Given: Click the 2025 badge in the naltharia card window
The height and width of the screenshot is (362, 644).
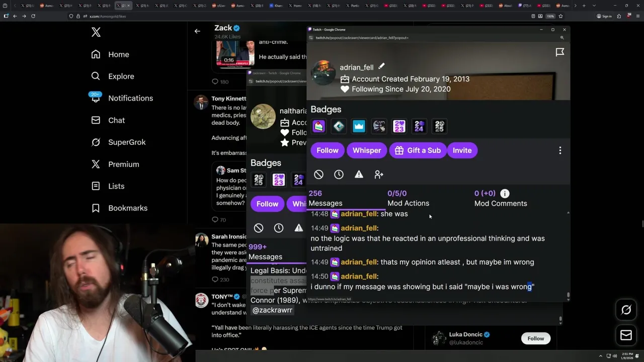Looking at the screenshot, I should (x=258, y=179).
